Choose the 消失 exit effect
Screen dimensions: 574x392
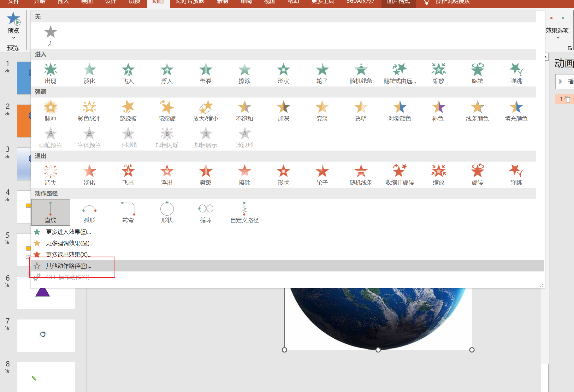click(x=50, y=175)
